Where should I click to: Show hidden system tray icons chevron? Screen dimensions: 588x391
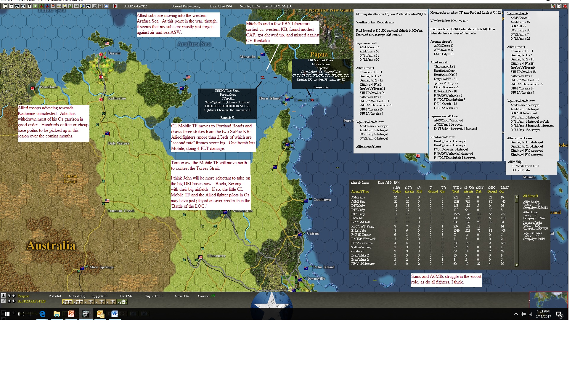pos(516,314)
